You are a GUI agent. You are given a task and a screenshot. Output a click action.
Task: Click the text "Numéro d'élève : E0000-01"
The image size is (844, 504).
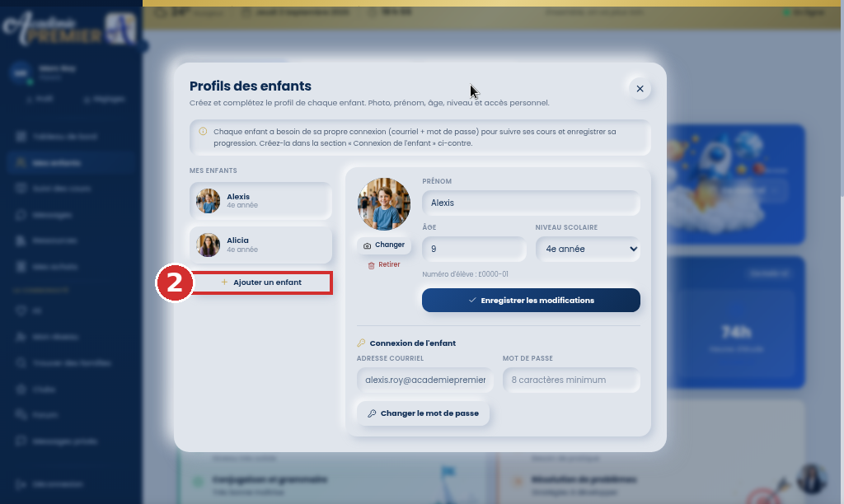click(465, 274)
